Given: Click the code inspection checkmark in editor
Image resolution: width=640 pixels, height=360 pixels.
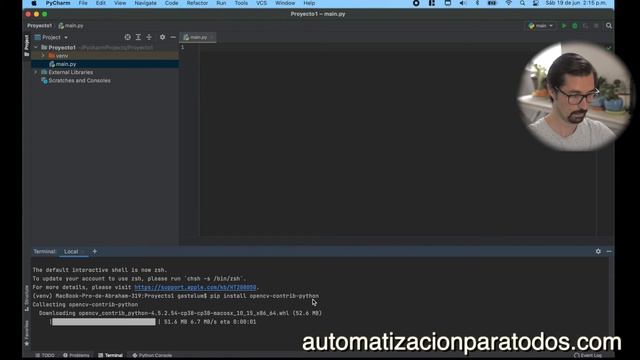Looking at the screenshot, I should tap(609, 48).
